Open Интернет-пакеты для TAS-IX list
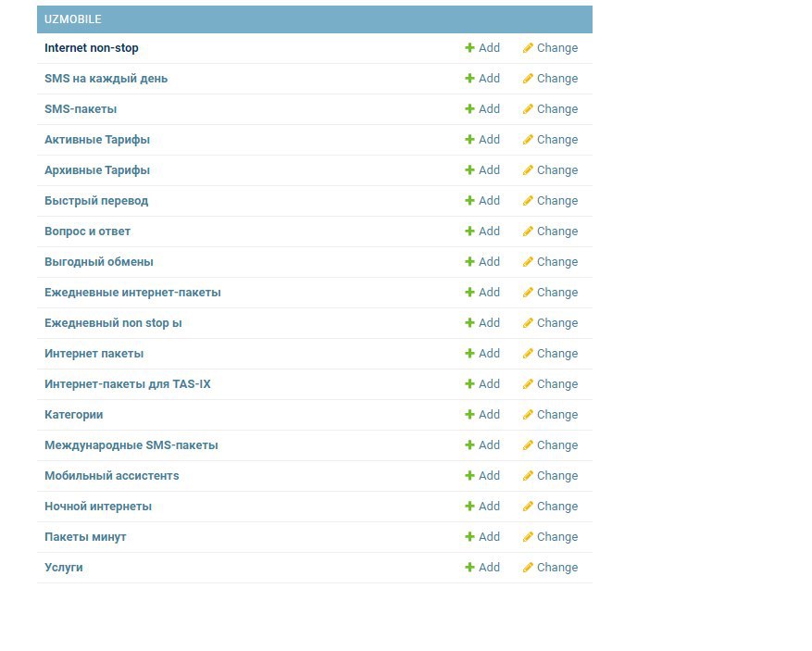The height and width of the screenshot is (651, 812). [x=128, y=383]
